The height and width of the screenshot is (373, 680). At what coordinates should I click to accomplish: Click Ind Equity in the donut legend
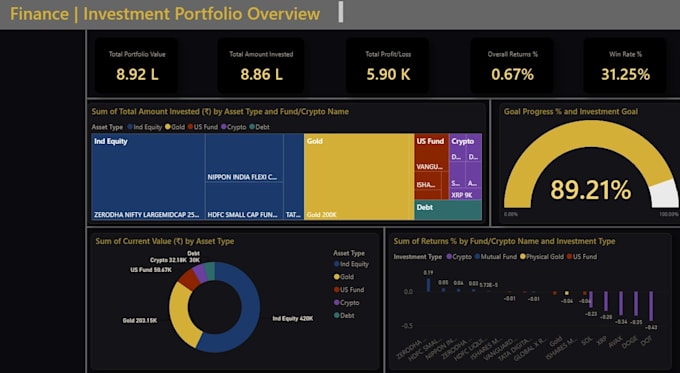[351, 264]
